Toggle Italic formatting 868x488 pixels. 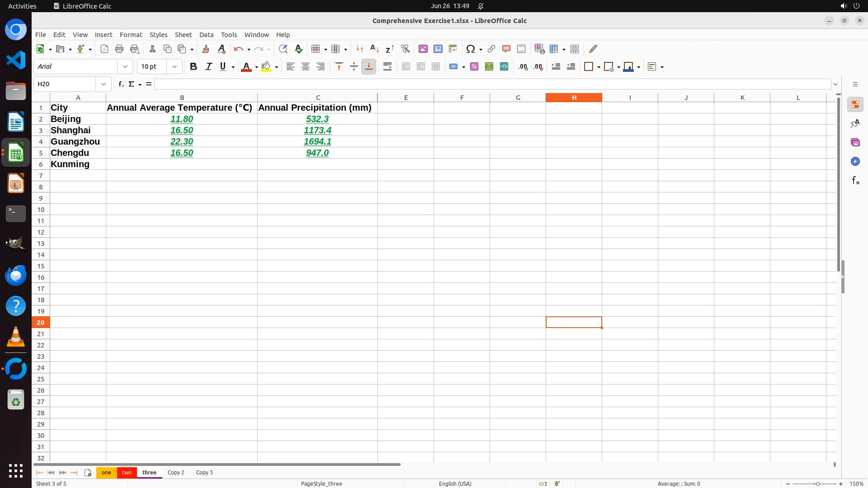click(208, 67)
